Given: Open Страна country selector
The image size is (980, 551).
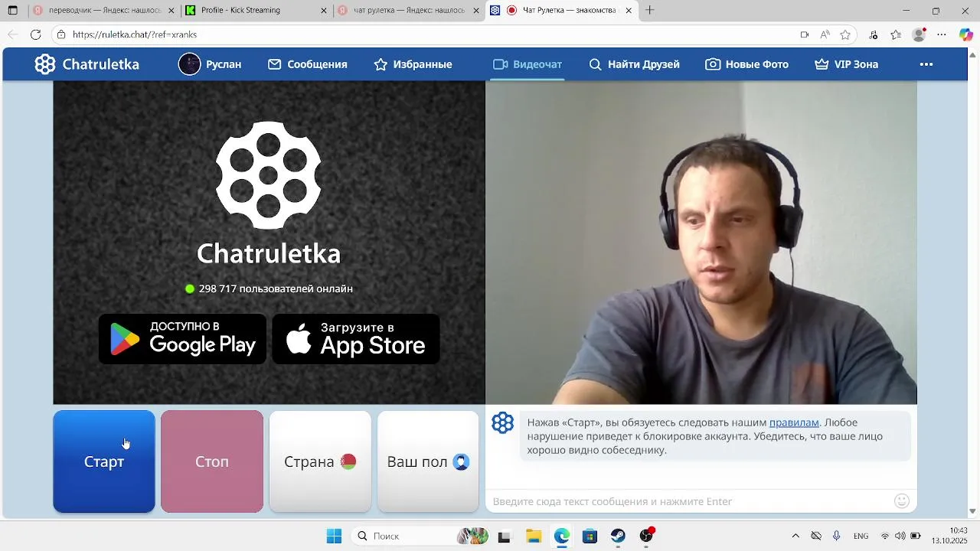Looking at the screenshot, I should click(320, 461).
